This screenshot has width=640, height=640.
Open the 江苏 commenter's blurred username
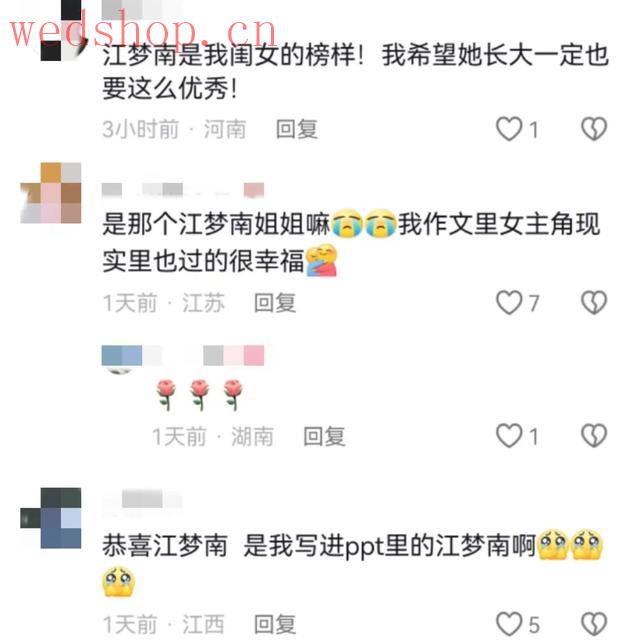point(183,190)
